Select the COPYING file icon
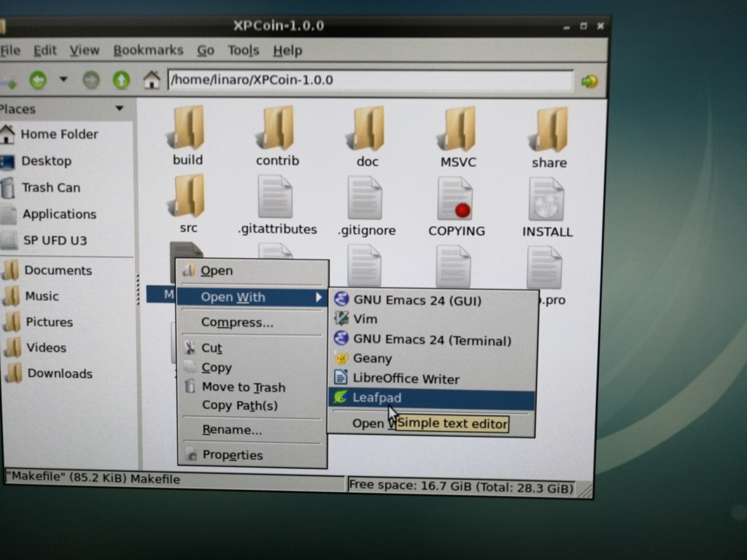Viewport: 747px width, 560px height. click(456, 200)
